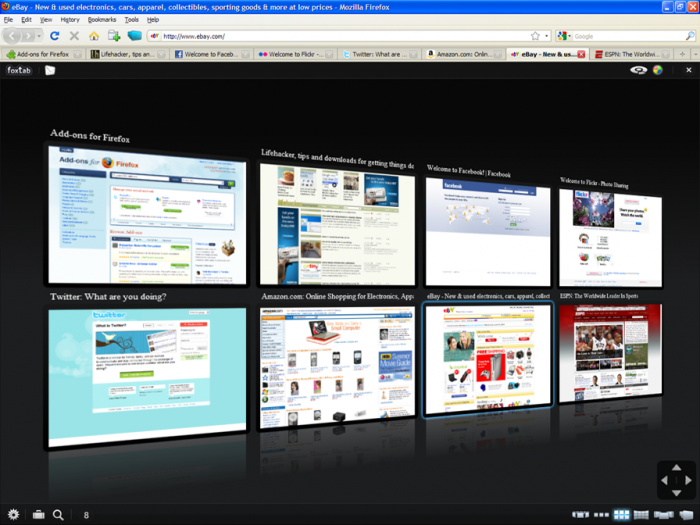Open the back/forward history dropdown arrow
This screenshot has width=700, height=525.
pos(39,36)
